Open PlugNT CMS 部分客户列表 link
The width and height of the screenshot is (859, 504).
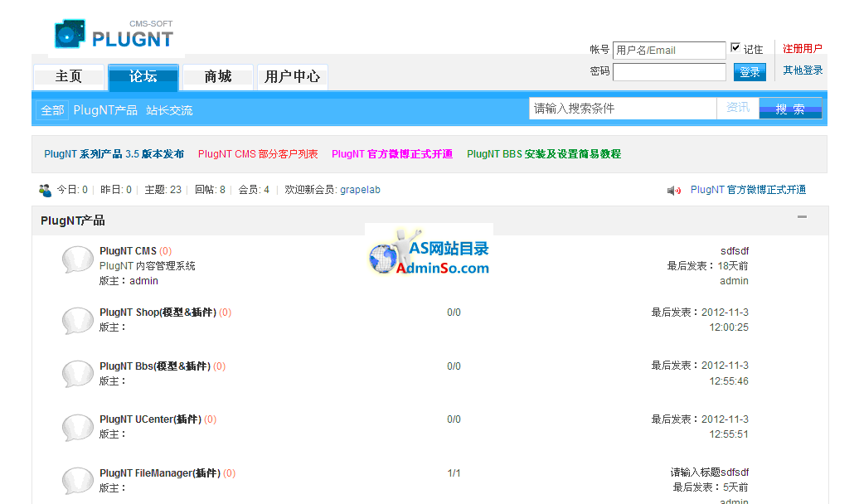(258, 154)
